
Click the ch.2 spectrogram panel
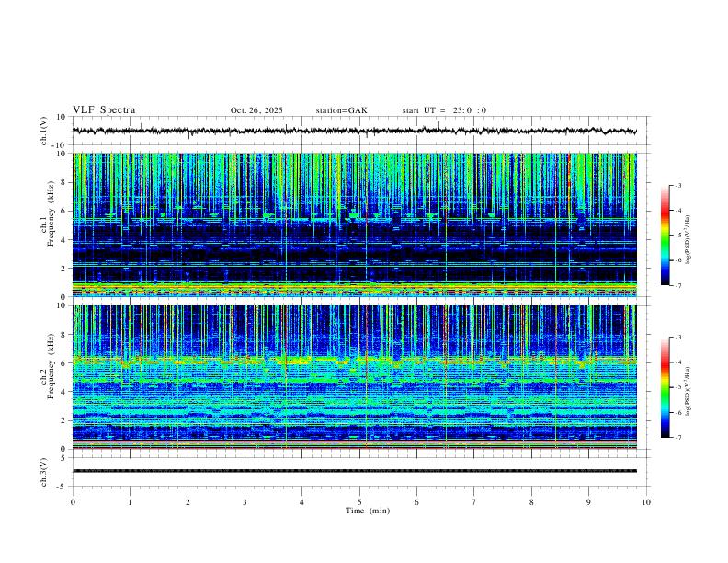click(x=354, y=377)
